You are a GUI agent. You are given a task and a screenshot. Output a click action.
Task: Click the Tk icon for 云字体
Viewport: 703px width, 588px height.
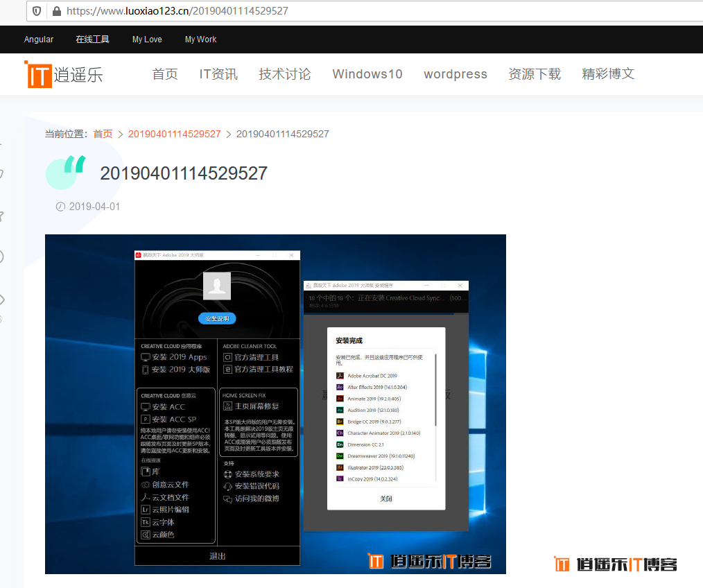coord(146,522)
